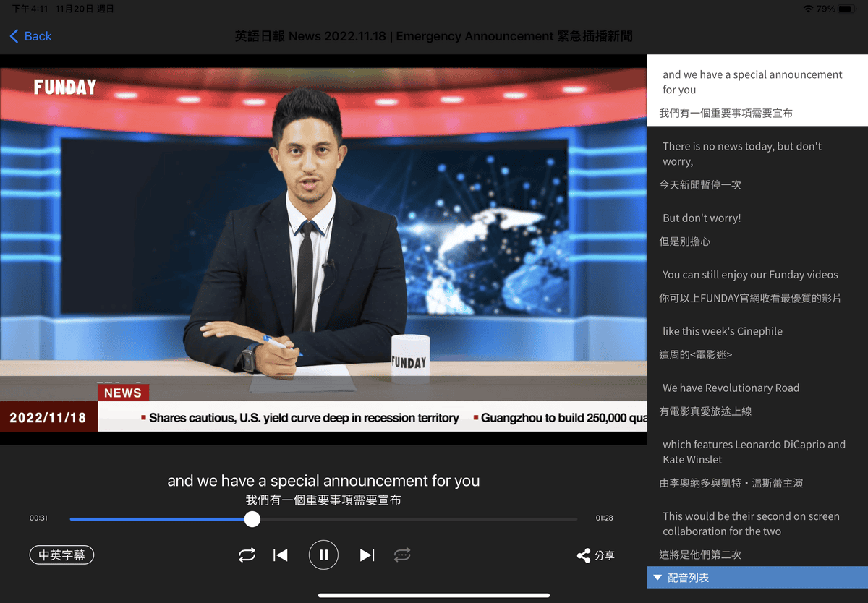Screen dimensions: 868x603
Task: Skip to next sentence
Action: coord(367,555)
